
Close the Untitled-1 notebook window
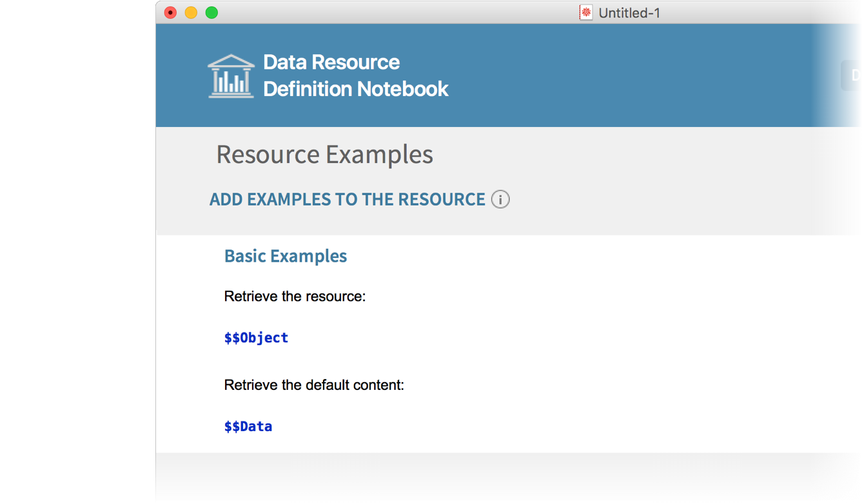pos(170,13)
